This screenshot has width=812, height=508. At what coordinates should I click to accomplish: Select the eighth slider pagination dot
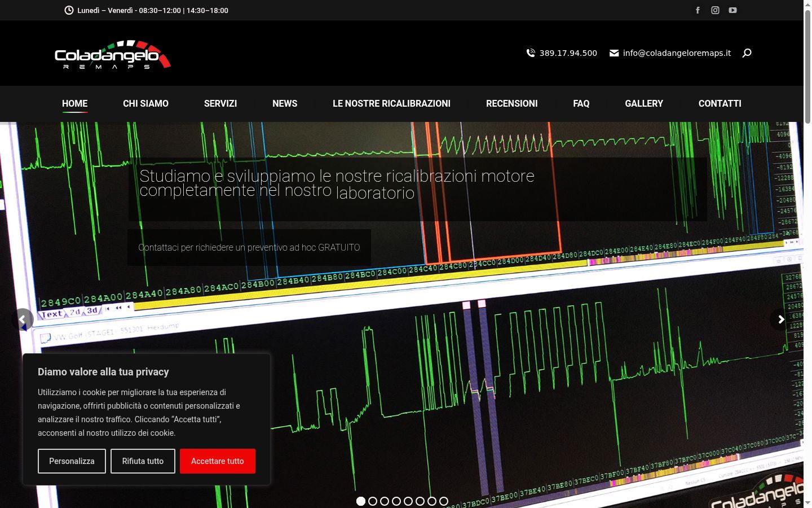[444, 501]
